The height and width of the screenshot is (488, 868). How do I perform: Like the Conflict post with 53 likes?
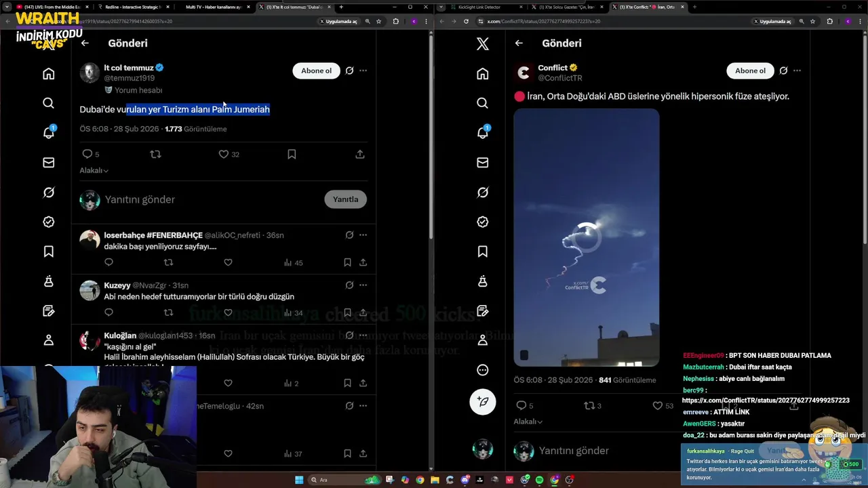pyautogui.click(x=657, y=405)
